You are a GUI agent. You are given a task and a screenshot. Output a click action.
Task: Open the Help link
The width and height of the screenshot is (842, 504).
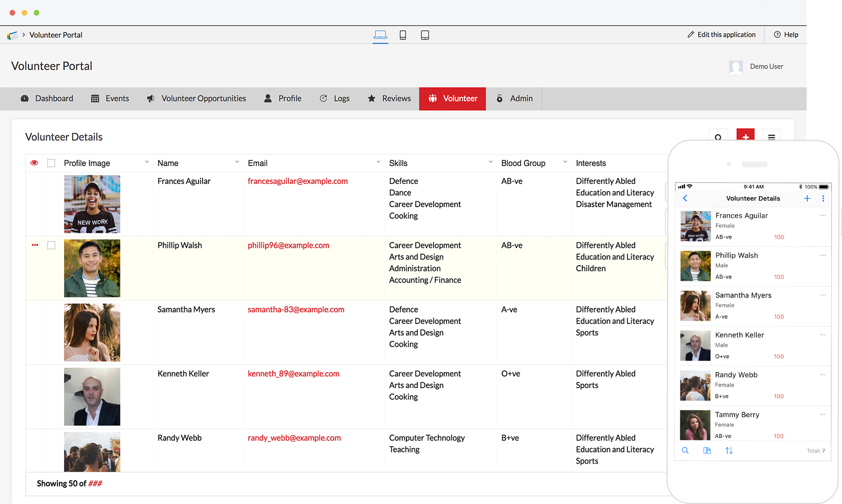(x=786, y=35)
